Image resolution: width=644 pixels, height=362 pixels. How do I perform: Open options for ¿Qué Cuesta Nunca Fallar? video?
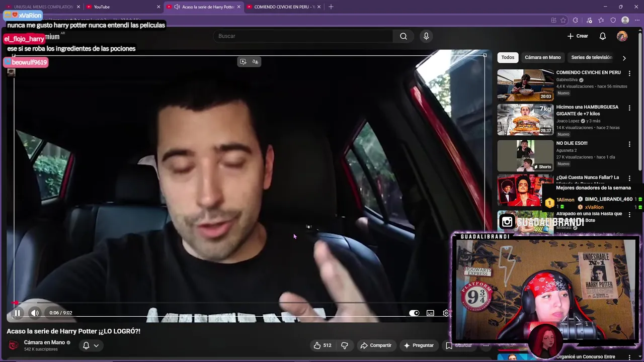coord(629,178)
